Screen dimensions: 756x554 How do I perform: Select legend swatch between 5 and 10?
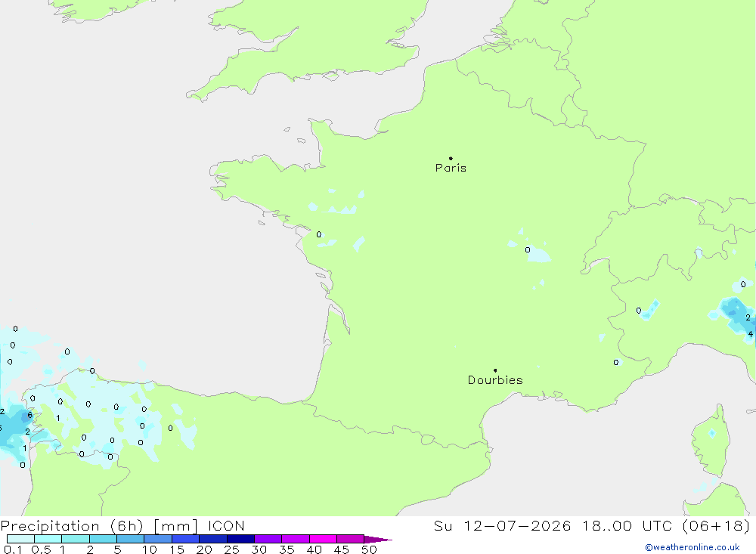tap(131, 539)
